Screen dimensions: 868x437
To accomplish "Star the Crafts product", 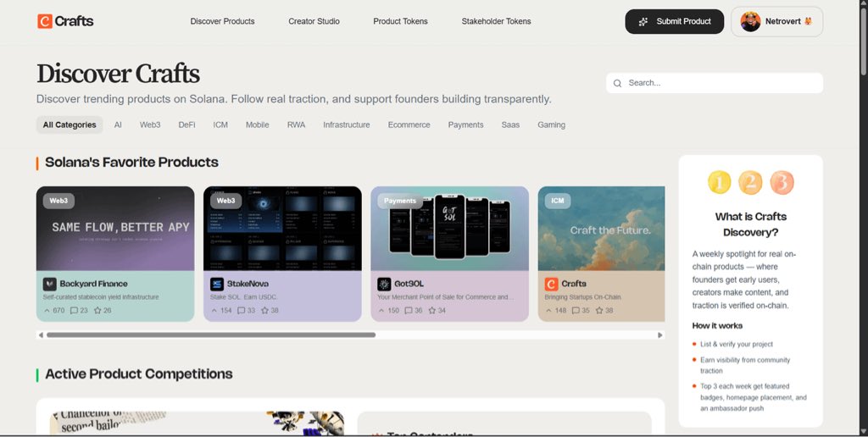I will point(599,310).
